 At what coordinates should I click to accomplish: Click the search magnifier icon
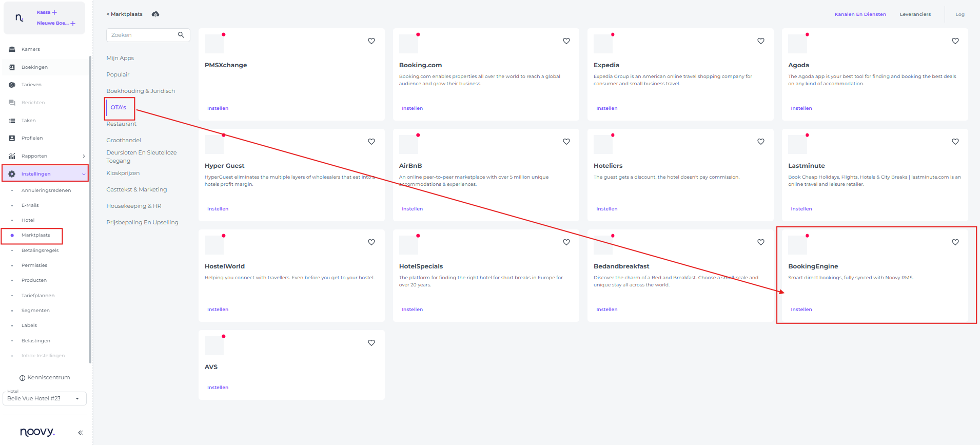click(x=181, y=35)
